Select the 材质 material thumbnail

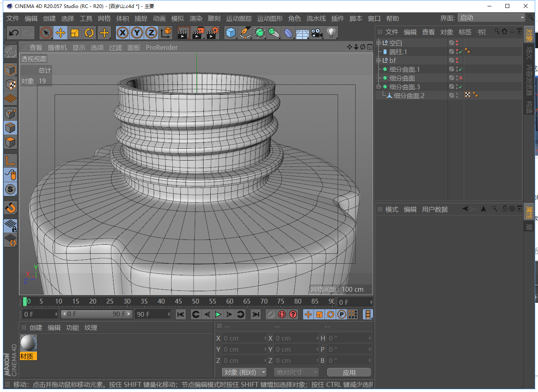(28, 343)
